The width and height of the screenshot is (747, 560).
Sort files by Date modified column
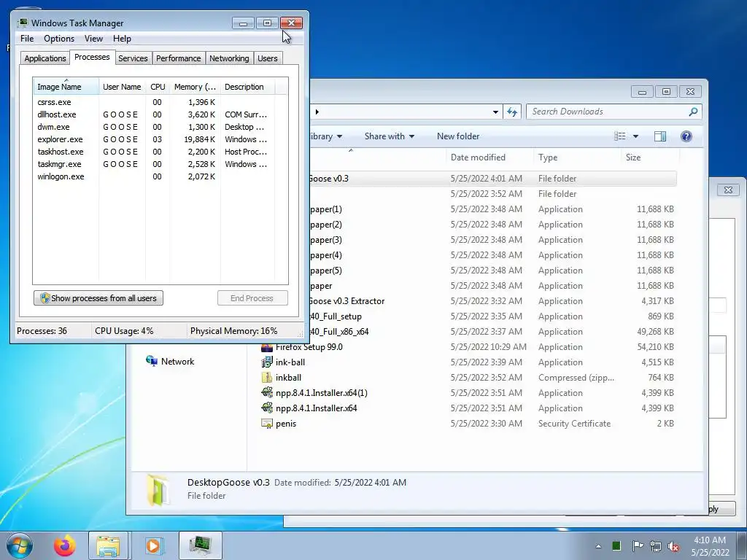489,157
